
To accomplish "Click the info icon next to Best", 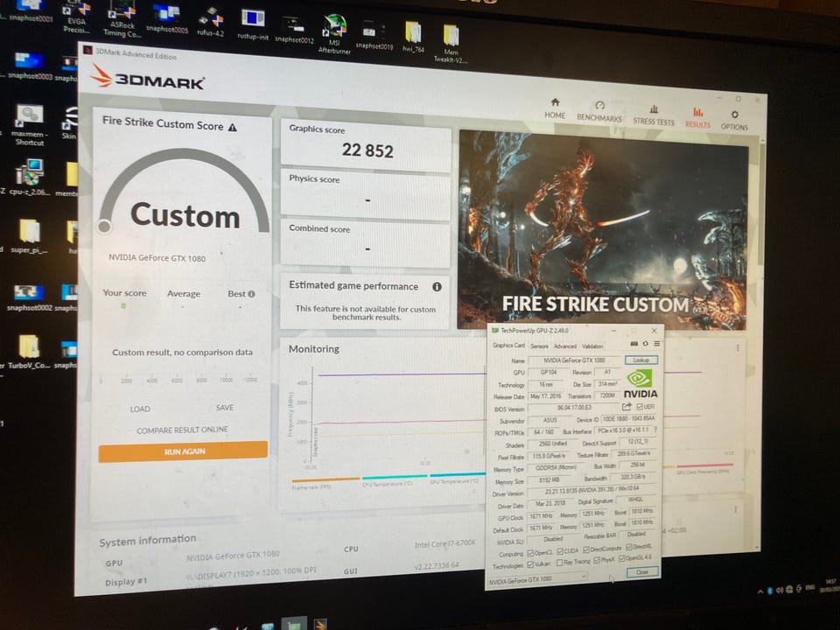I will click(x=252, y=294).
